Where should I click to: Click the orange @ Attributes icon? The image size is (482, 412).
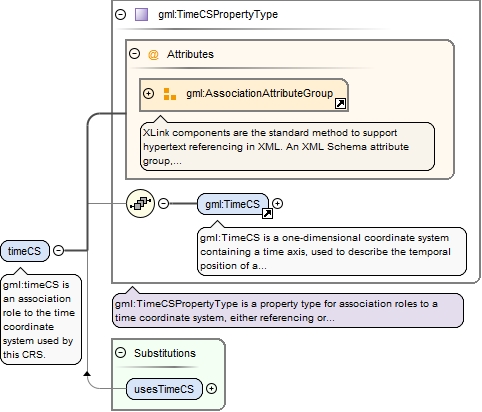[153, 54]
